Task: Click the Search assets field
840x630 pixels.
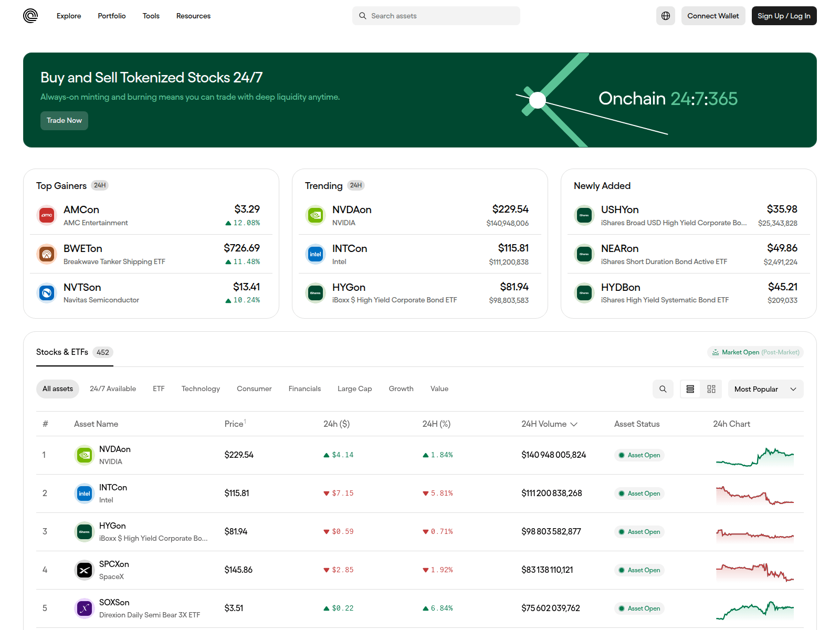Action: (436, 16)
